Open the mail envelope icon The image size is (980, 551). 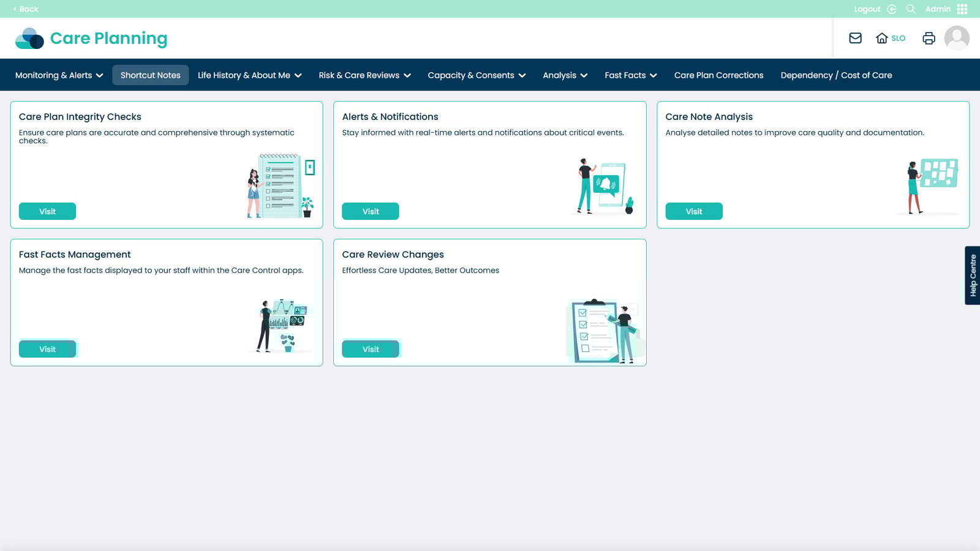click(855, 38)
